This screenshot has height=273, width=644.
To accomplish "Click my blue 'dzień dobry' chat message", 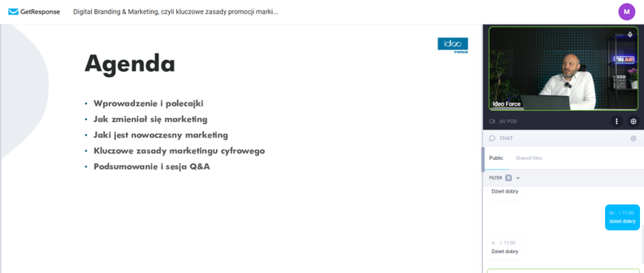I will pyautogui.click(x=622, y=217).
